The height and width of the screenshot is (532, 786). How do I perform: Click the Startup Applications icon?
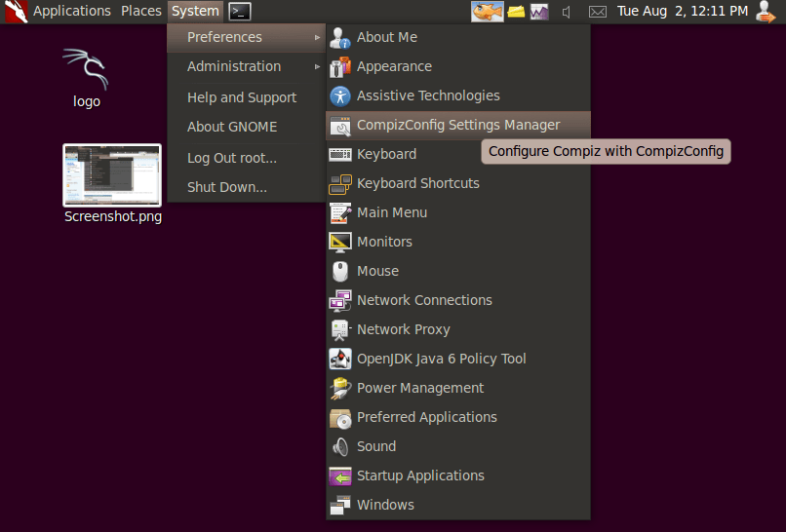(x=340, y=476)
